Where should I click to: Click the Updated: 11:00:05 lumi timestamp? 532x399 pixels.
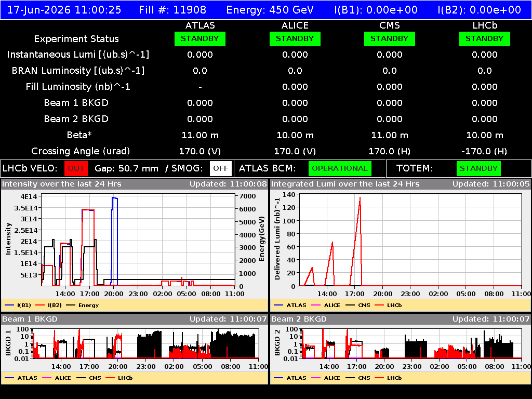[491, 184]
